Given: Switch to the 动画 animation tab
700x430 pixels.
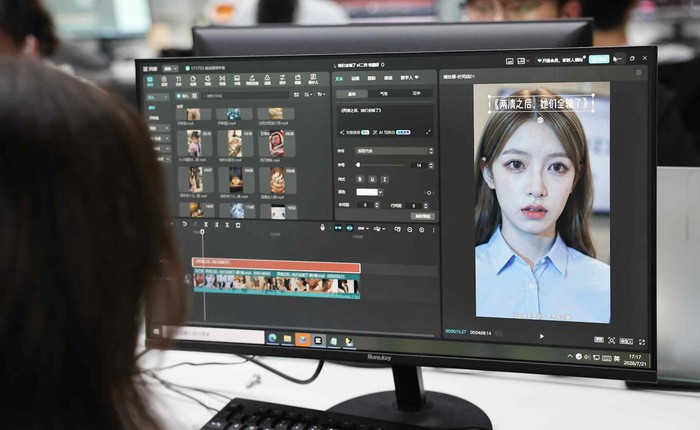Looking at the screenshot, I should [x=355, y=78].
